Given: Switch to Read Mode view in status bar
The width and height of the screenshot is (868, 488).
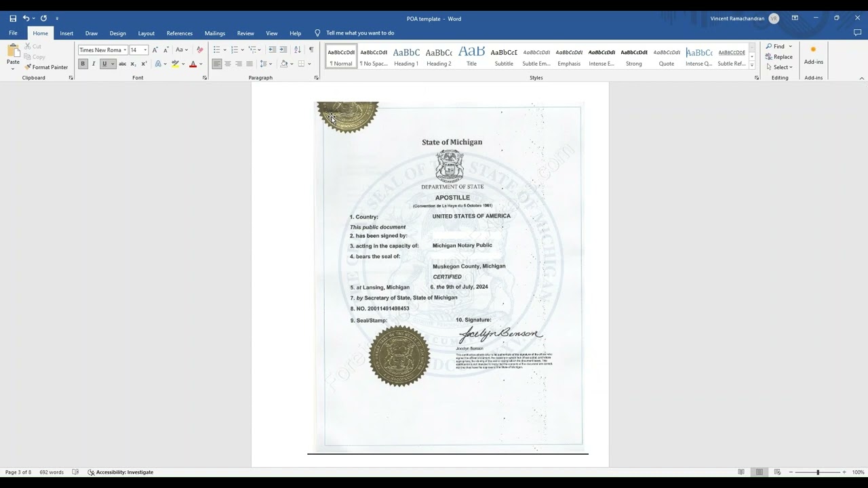Looking at the screenshot, I should [741, 472].
